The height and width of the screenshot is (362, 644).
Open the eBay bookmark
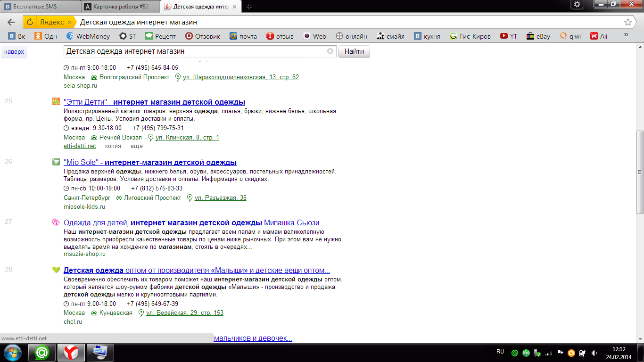(x=538, y=36)
